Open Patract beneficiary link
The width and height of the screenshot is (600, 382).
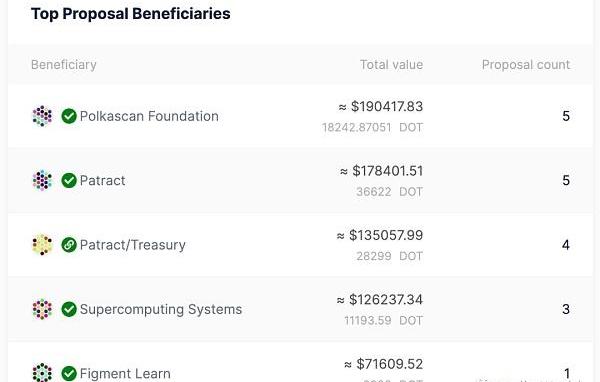(103, 180)
